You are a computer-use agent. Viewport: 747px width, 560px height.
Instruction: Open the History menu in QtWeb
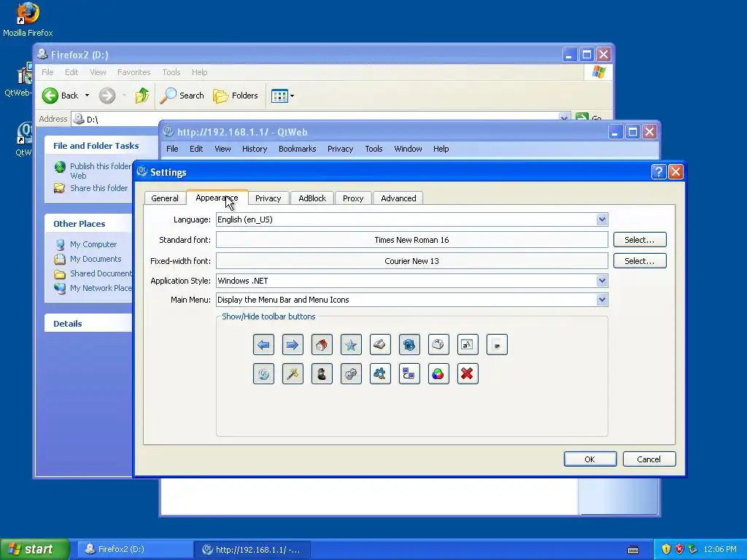coord(255,149)
